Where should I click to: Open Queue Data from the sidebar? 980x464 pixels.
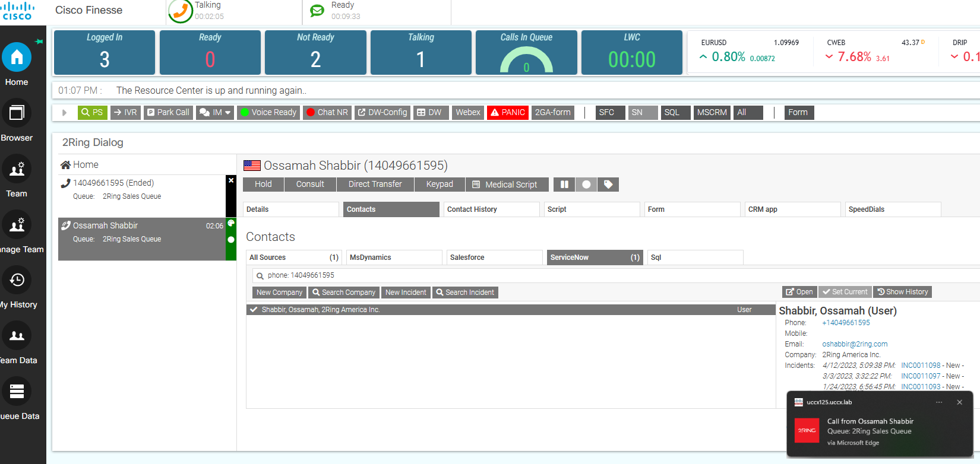click(17, 392)
